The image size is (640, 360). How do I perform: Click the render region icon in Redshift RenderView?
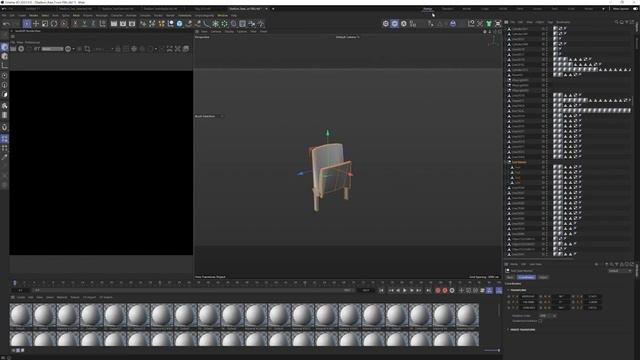[x=87, y=49]
